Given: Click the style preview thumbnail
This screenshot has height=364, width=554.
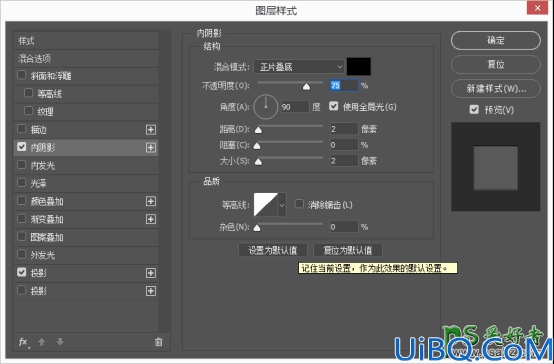Looking at the screenshot, I should click(495, 167).
